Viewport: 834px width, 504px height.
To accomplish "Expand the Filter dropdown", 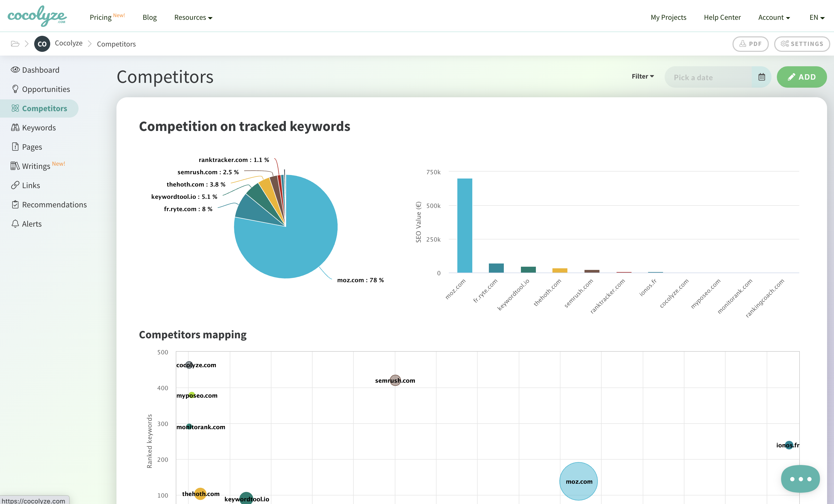I will pos(642,76).
